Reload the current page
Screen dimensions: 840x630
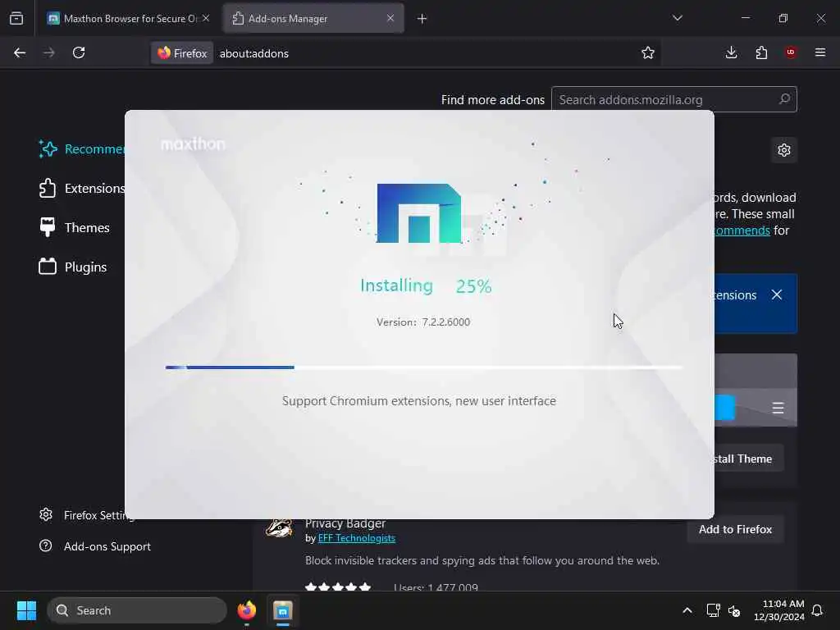click(x=79, y=52)
